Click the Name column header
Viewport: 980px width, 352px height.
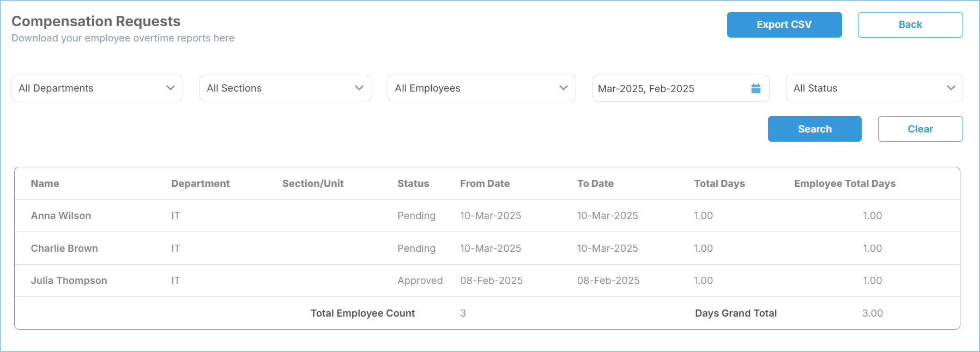point(45,184)
